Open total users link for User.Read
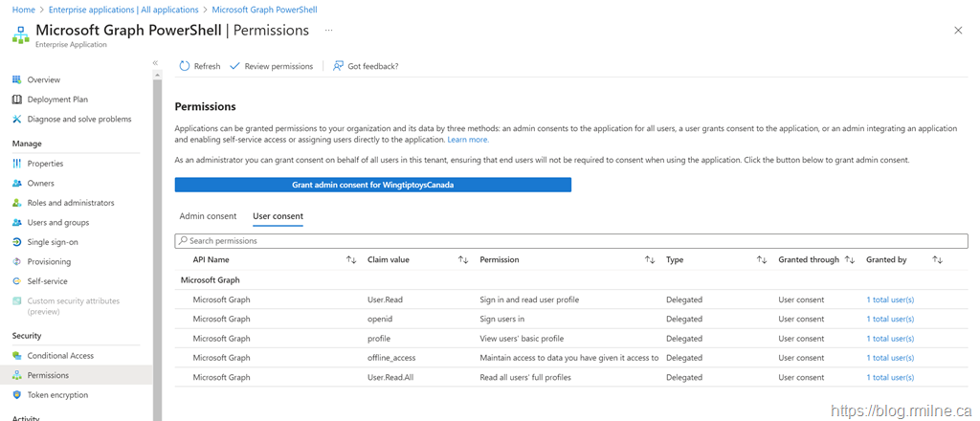The image size is (980, 421). coord(890,299)
